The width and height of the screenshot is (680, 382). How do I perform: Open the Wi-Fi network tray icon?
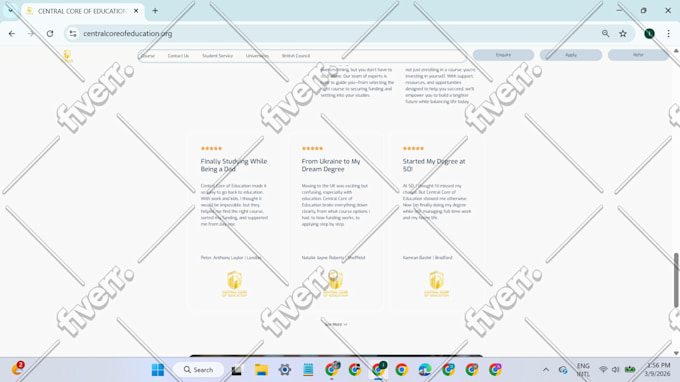point(603,369)
